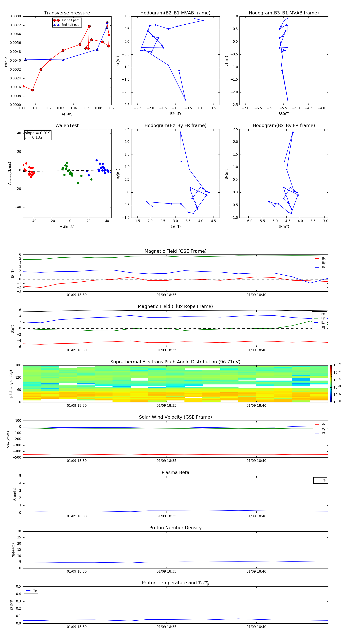The width and height of the screenshot is (351, 644).
Task: Click the pitch angle heatmap
Action: coord(175,384)
